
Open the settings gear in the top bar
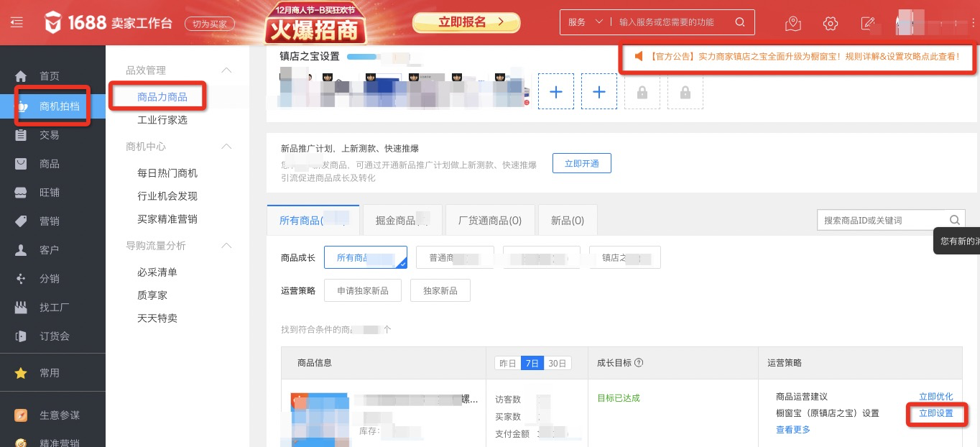tap(831, 23)
